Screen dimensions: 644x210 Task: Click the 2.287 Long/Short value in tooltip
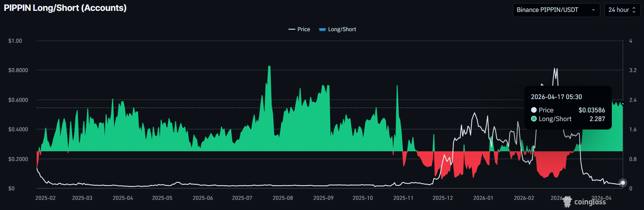click(597, 119)
